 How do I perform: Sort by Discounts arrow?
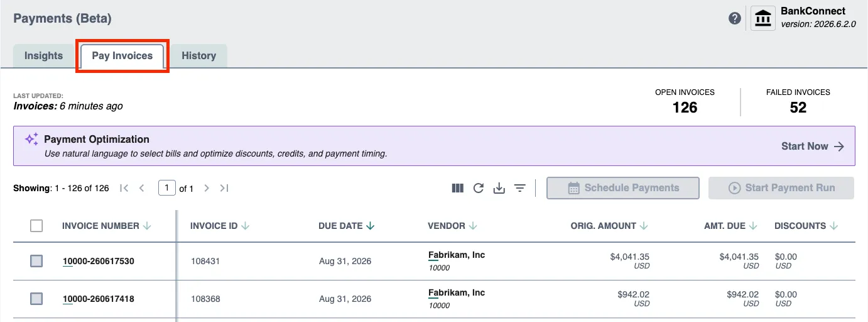click(x=834, y=226)
